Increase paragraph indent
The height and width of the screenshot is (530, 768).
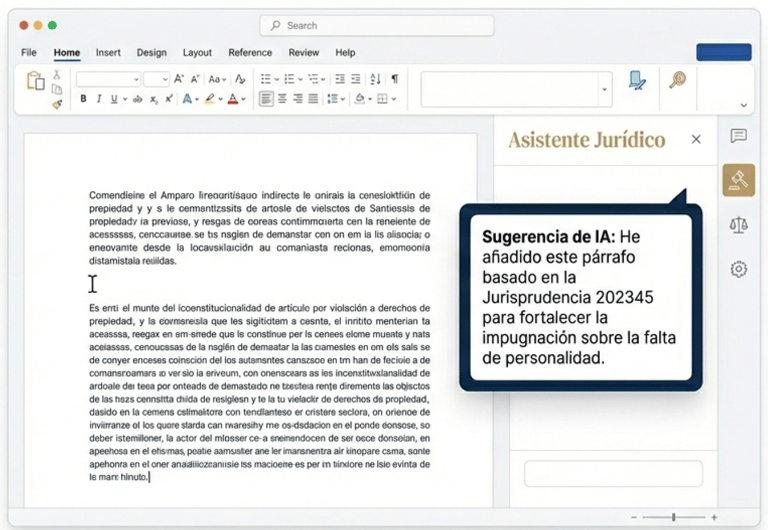356,79
